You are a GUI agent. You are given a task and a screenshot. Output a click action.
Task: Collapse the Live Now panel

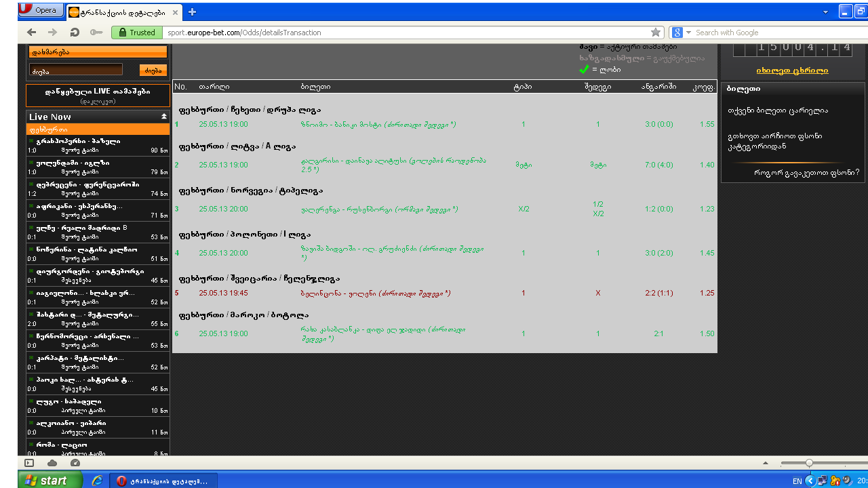(x=163, y=117)
